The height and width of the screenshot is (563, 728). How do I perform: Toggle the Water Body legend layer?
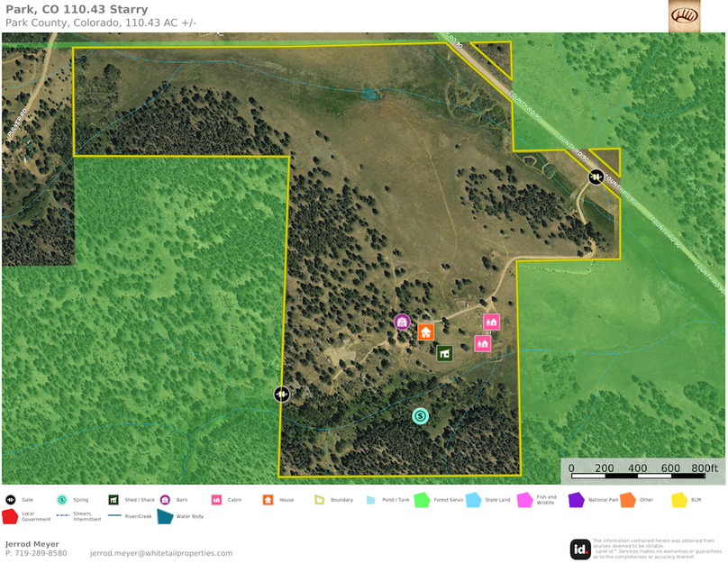164,516
